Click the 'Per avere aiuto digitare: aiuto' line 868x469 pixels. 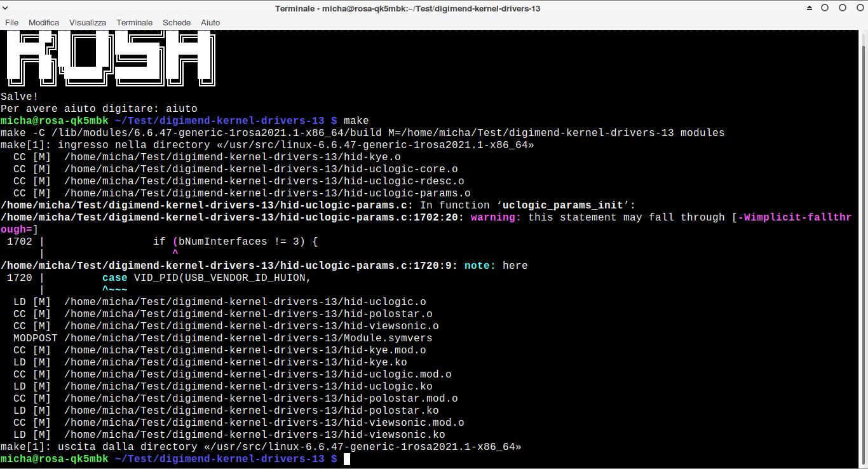99,109
